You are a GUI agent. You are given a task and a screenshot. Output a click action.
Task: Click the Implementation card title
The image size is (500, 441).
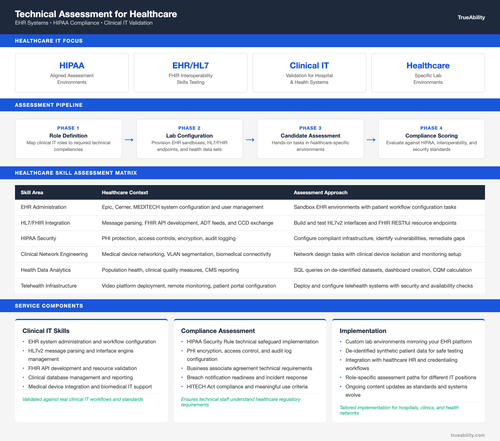click(363, 331)
